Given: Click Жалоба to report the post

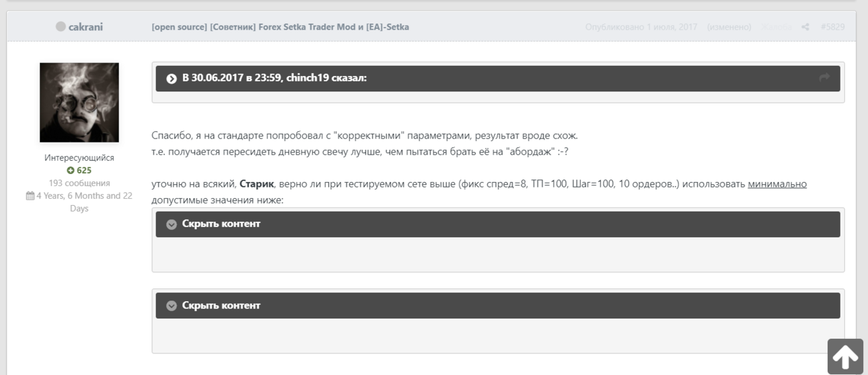Looking at the screenshot, I should click(x=776, y=28).
